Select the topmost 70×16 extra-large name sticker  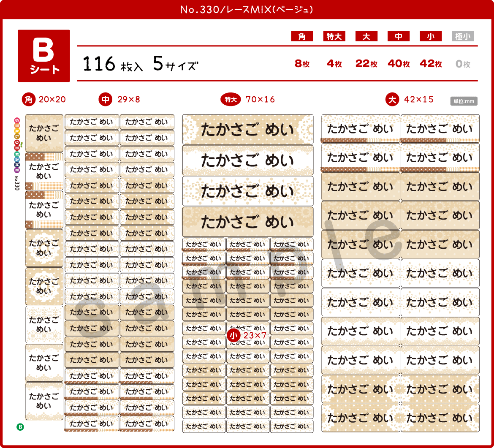point(248,129)
